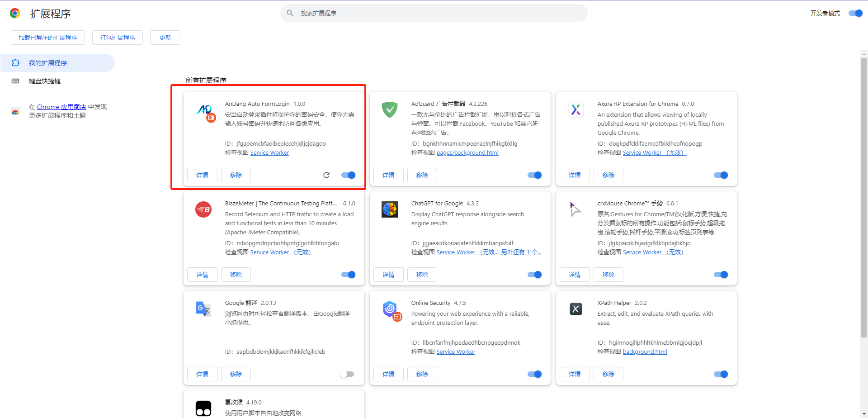Viewport: 868px width, 418px height.
Task: Click 移除 for BlazeMeter
Action: (x=236, y=275)
